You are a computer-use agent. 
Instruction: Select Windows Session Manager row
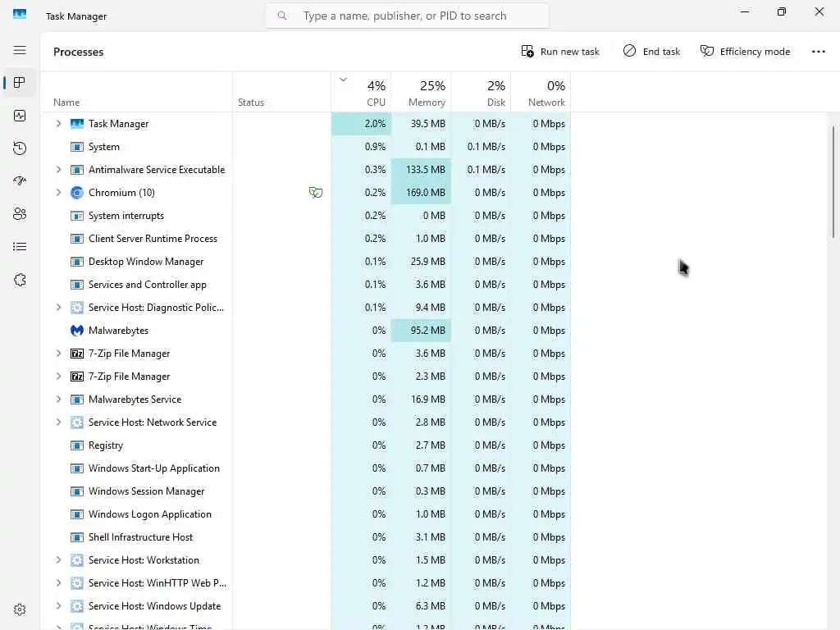coord(305,491)
